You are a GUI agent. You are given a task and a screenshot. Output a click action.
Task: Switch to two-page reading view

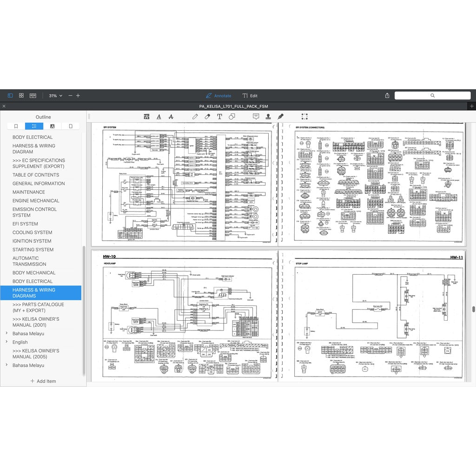tap(33, 96)
